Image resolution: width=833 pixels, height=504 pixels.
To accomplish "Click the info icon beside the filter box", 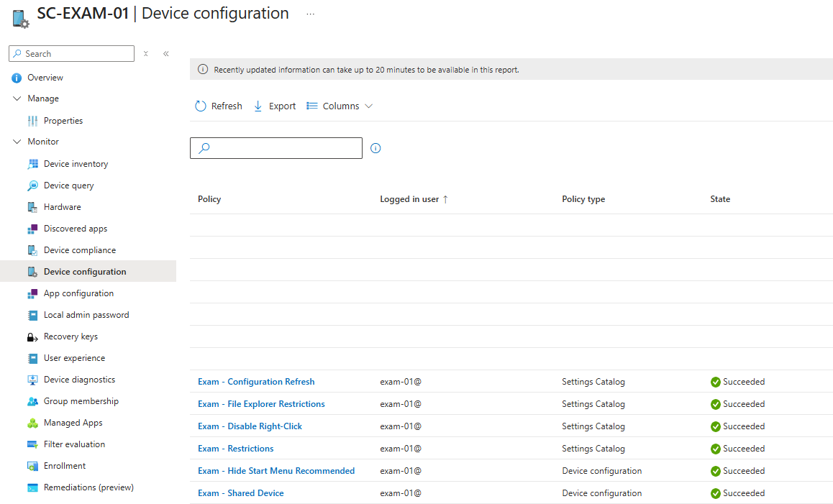I will click(375, 148).
